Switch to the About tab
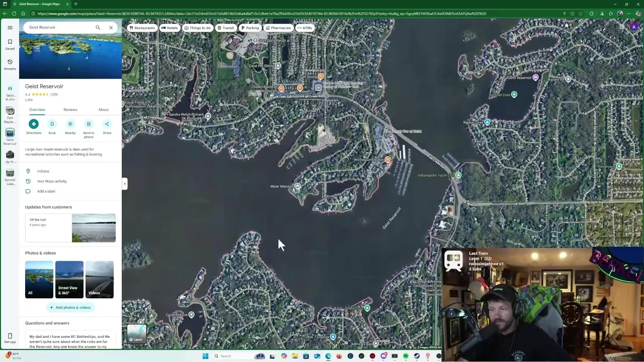Image resolution: width=644 pixels, height=362 pixels. coord(103,110)
